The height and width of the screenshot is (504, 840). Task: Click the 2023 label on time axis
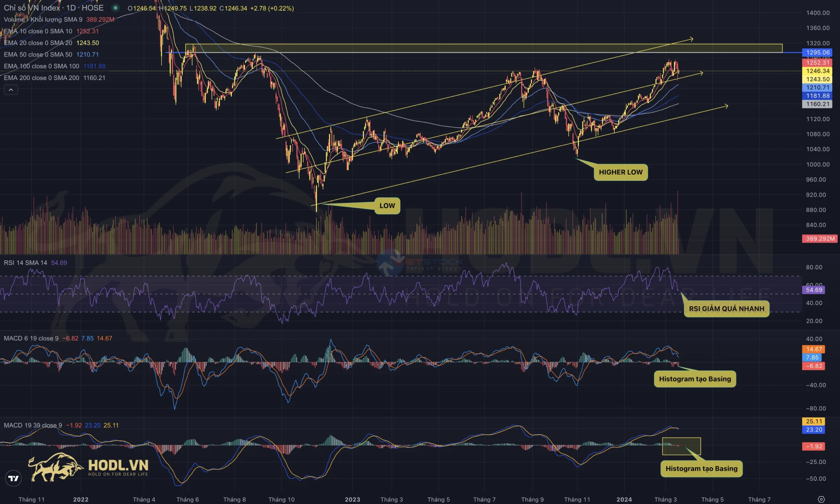coord(352,499)
